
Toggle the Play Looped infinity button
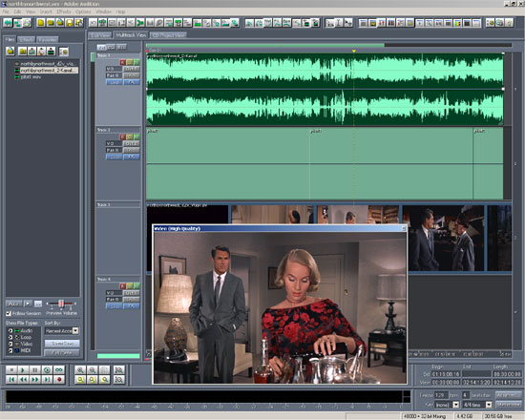[x=59, y=369]
